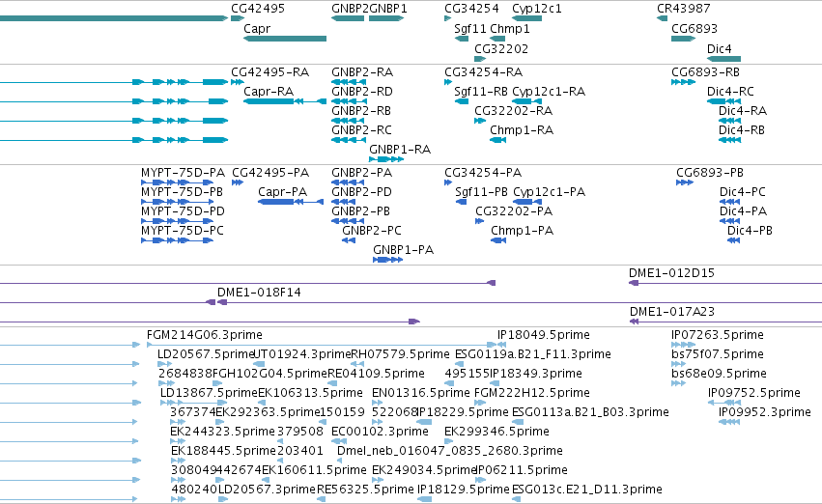Open protein Chmp1-PA

coord(523,231)
